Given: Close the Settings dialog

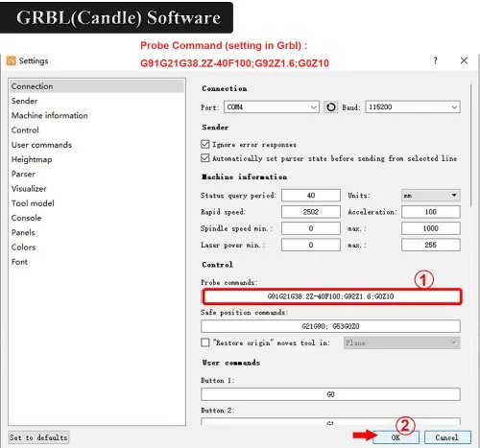Looking at the screenshot, I should coord(464,60).
